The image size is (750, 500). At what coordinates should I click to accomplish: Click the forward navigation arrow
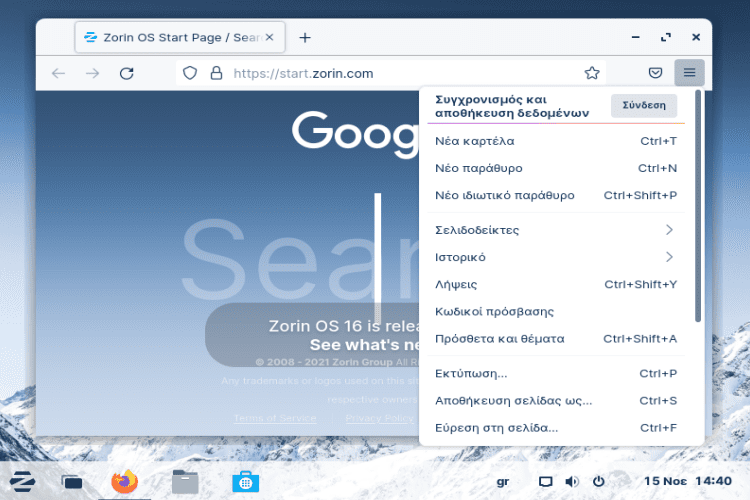pyautogui.click(x=92, y=73)
